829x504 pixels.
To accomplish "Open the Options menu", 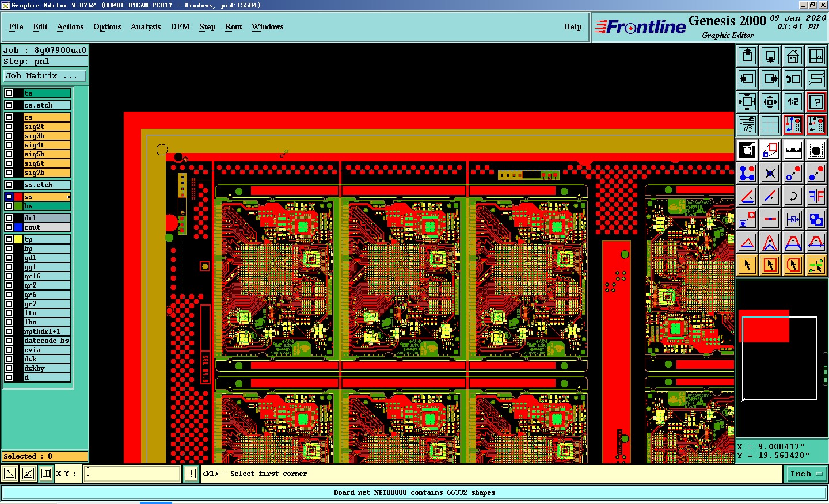I will point(107,26).
